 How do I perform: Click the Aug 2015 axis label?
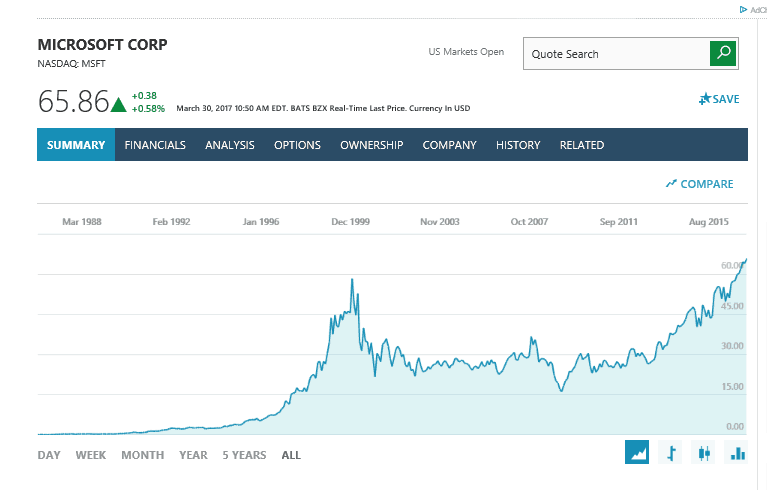point(709,222)
